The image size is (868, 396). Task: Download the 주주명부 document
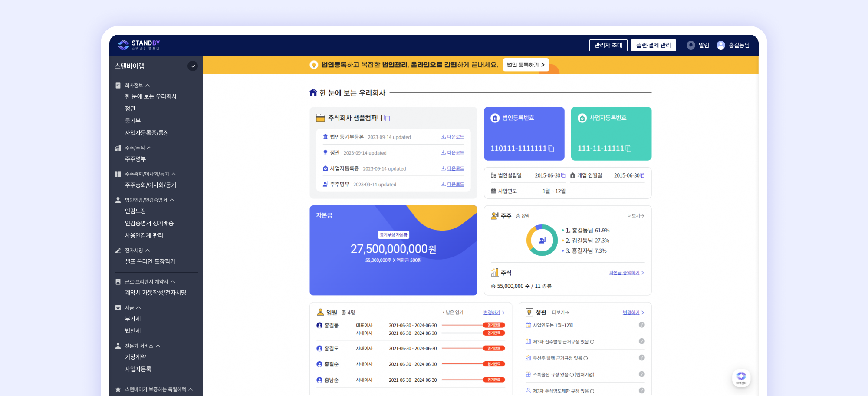[452, 184]
